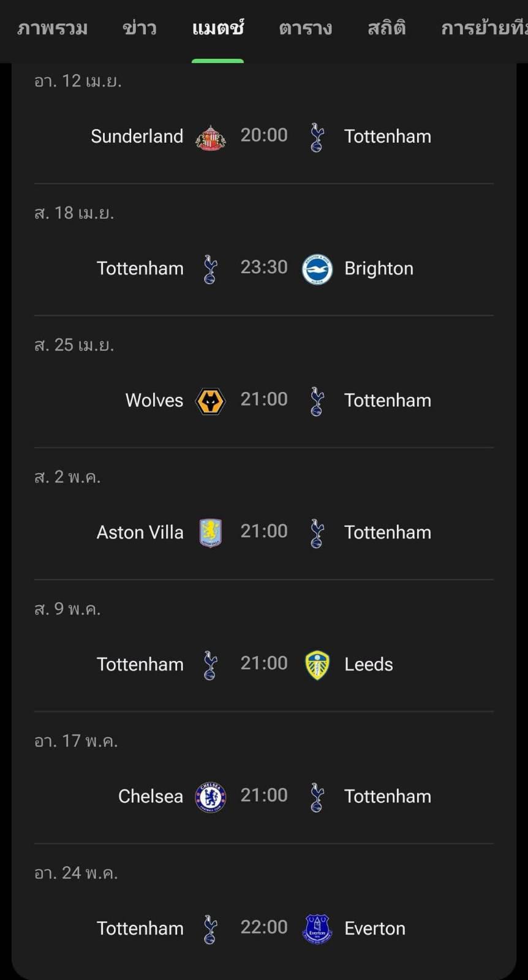Select the Wolves team name
Image resolution: width=528 pixels, height=980 pixels.
click(x=154, y=401)
